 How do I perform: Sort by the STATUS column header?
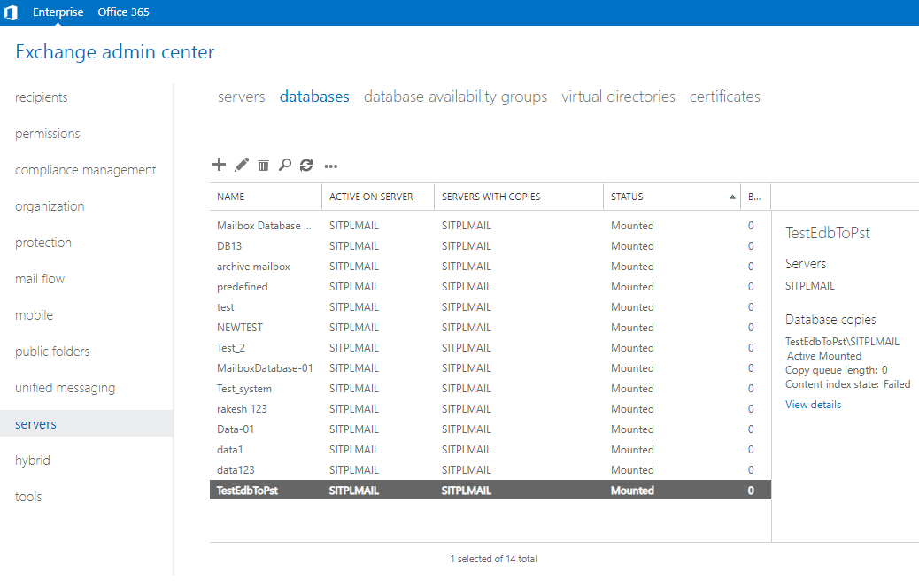[x=627, y=197]
